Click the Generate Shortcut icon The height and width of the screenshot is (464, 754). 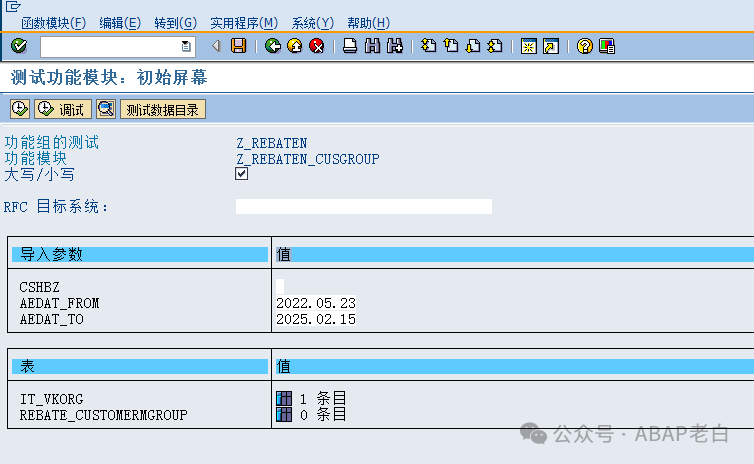click(x=551, y=46)
